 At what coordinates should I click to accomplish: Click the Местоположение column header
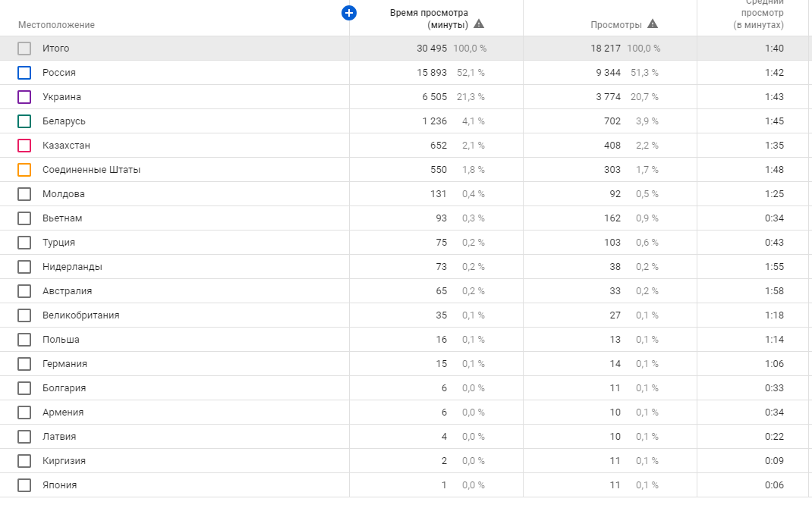56,25
